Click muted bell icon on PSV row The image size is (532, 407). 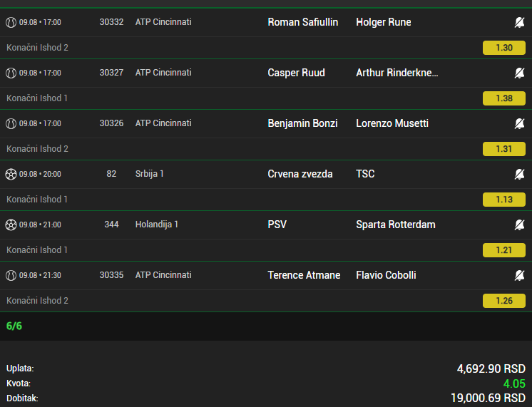[519, 225]
